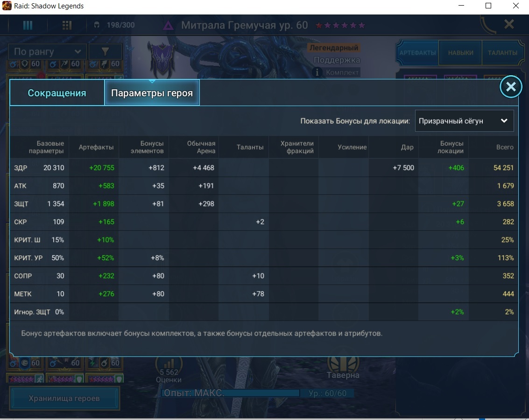Click the affinity triangle icon by hero name
This screenshot has height=420, width=529.
tap(168, 25)
